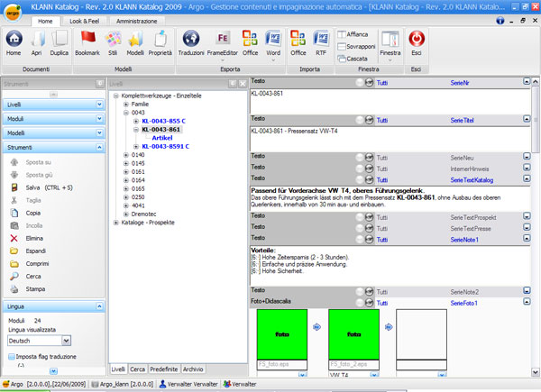Open the SerieTextKatalog link
Image resolution: width=541 pixels, height=392 pixels.
click(x=472, y=180)
